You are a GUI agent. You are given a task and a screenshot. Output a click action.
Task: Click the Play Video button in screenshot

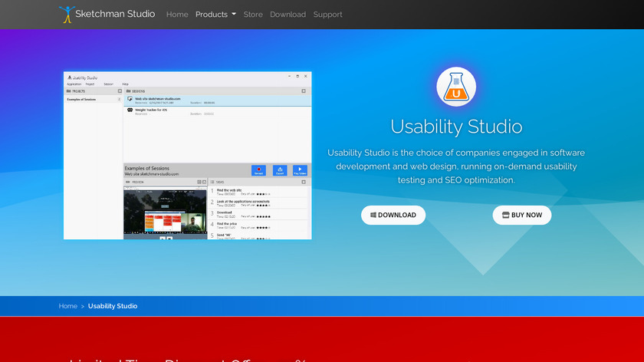300,170
